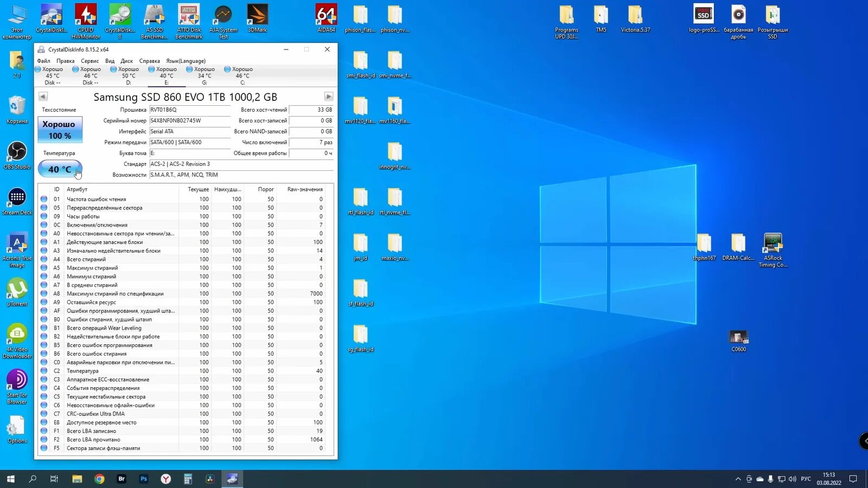This screenshot has height=488, width=868.
Task: Select the Температура attribute row C2
Action: [186, 371]
